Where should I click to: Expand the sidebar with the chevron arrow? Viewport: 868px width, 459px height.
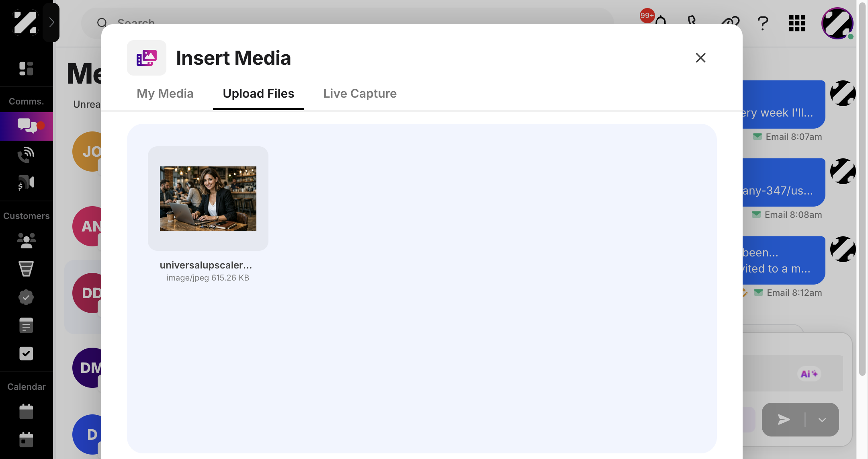(x=51, y=23)
